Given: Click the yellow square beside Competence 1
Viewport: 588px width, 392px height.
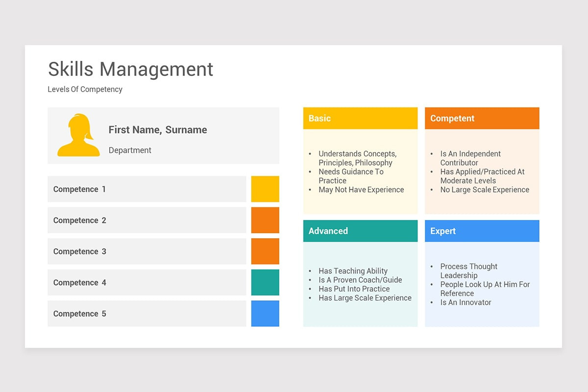Looking at the screenshot, I should pyautogui.click(x=265, y=189).
